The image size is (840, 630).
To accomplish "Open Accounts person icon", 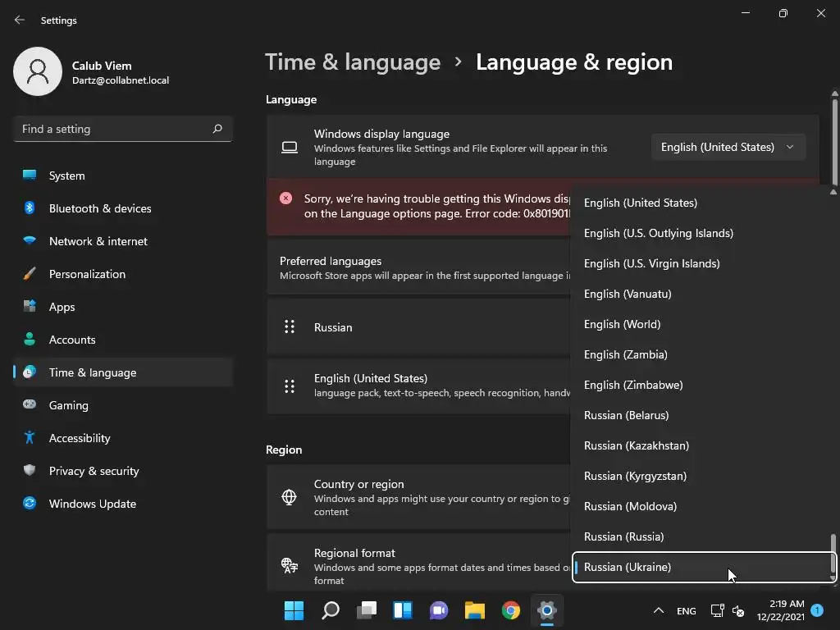I will [x=30, y=339].
